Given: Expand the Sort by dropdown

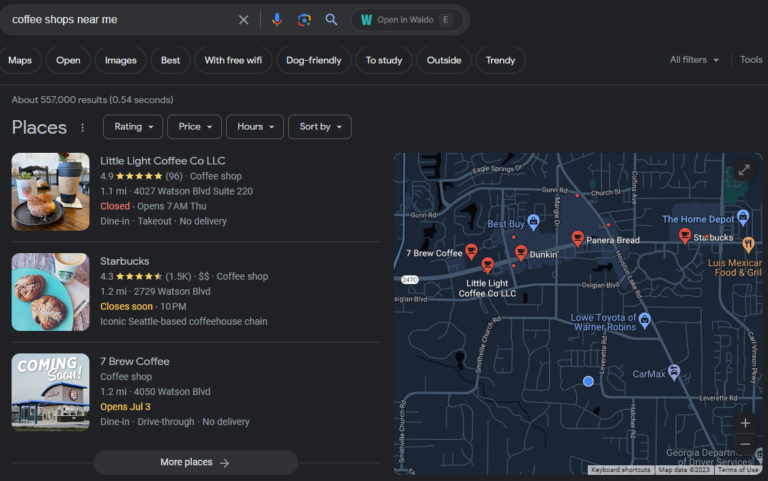Looking at the screenshot, I should (x=320, y=127).
